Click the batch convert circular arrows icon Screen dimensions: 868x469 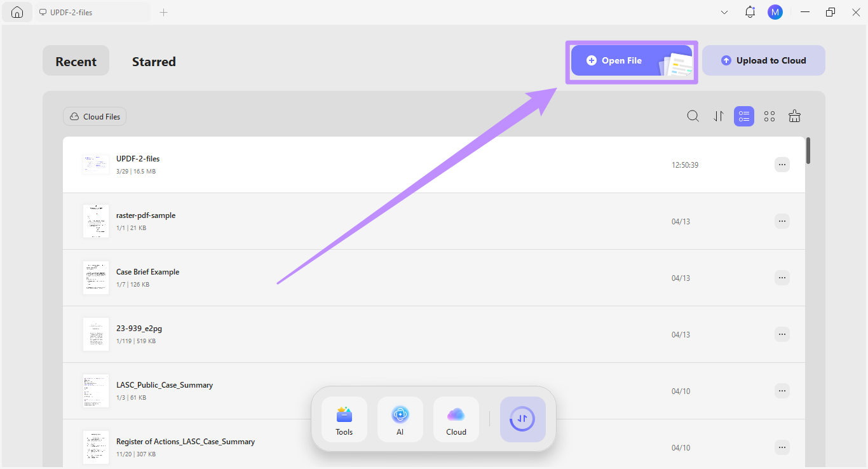pyautogui.click(x=523, y=419)
